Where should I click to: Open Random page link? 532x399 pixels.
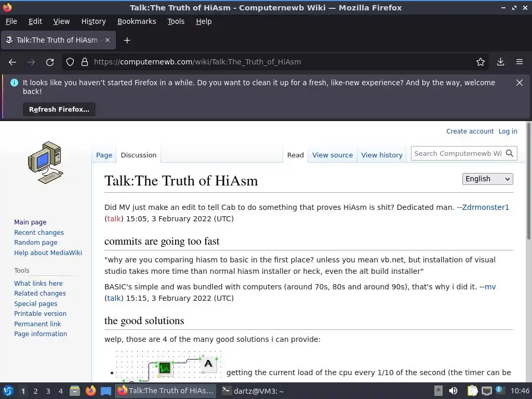click(36, 243)
